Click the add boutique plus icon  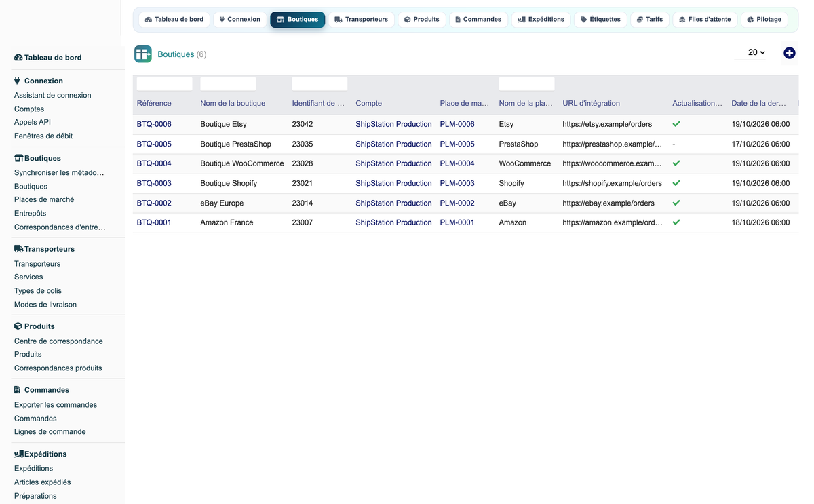(x=789, y=53)
